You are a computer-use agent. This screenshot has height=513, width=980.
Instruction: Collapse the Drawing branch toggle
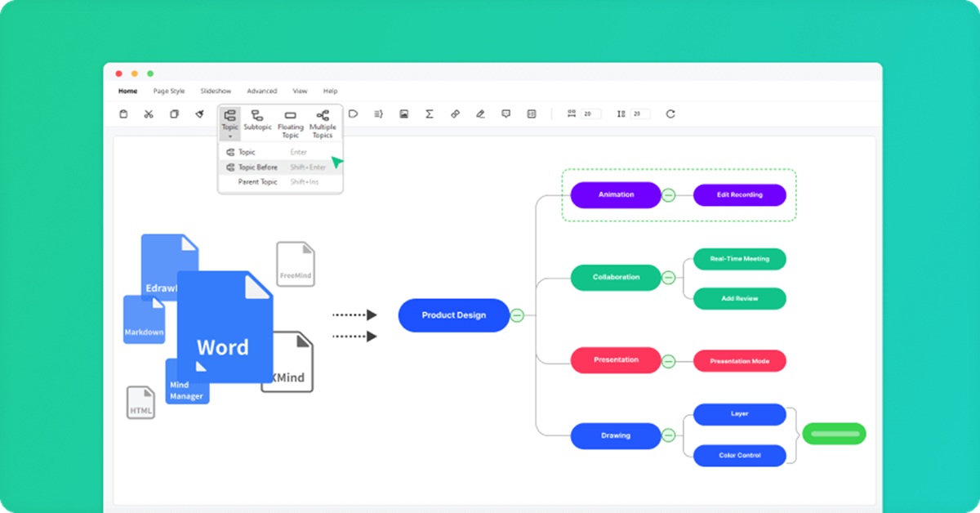click(x=670, y=435)
